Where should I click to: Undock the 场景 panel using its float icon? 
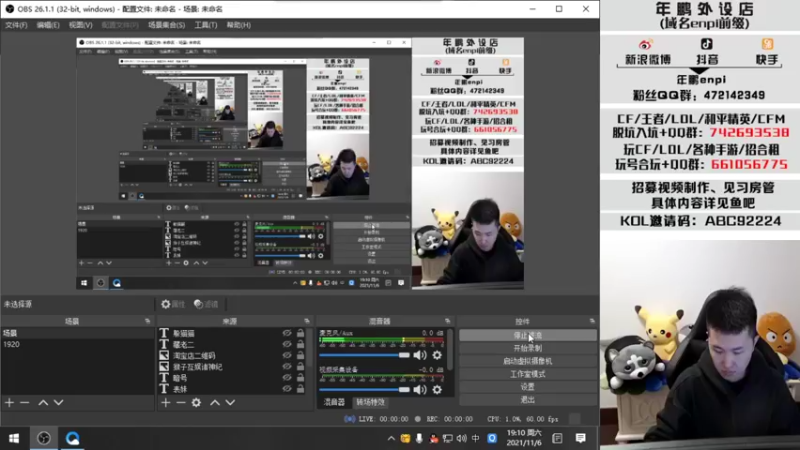click(147, 321)
